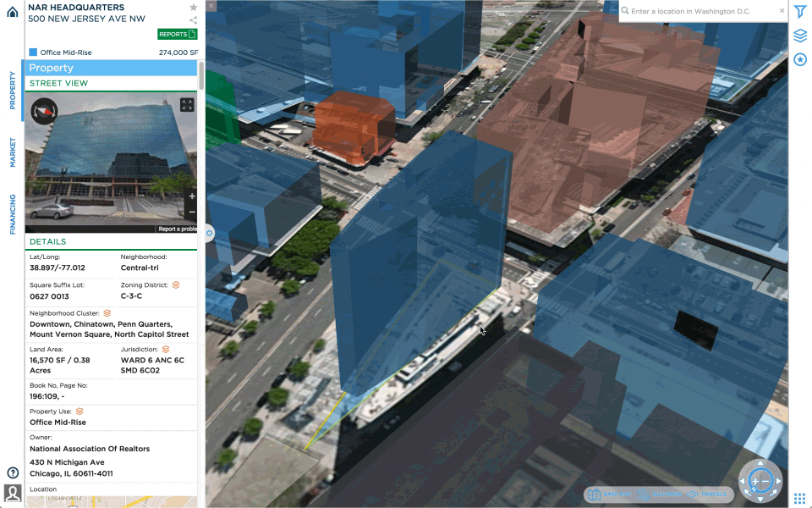Go to the home icon

tap(13, 11)
